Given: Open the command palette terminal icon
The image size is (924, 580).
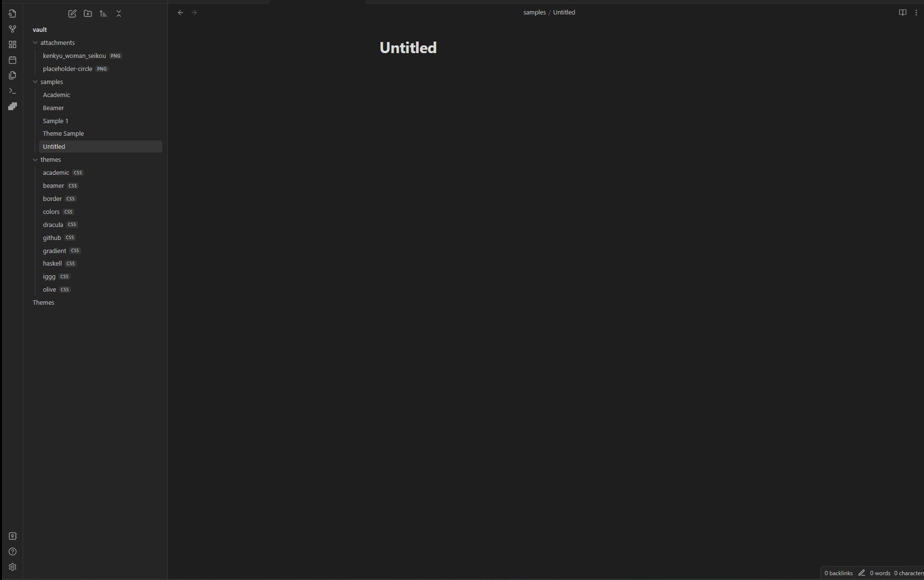Looking at the screenshot, I should coord(13,91).
